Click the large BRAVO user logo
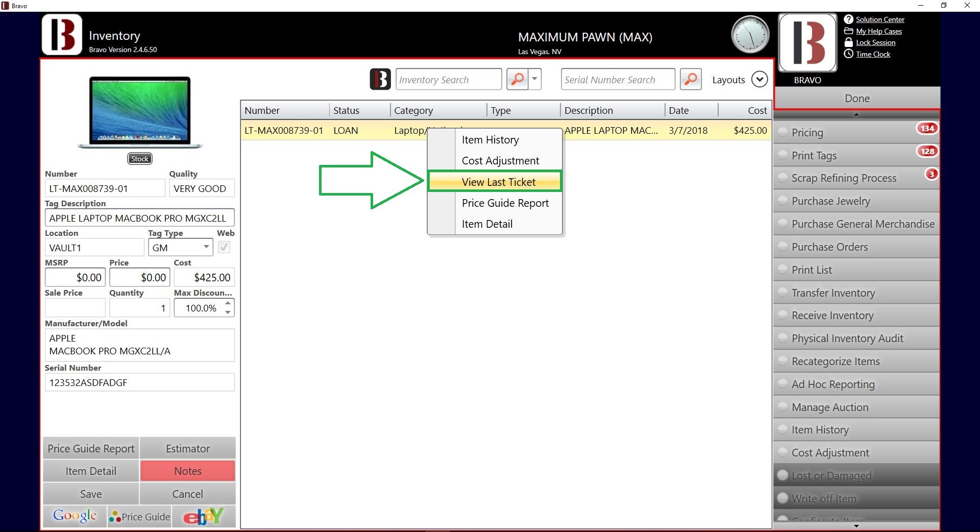The width and height of the screenshot is (980, 532). [x=807, y=43]
